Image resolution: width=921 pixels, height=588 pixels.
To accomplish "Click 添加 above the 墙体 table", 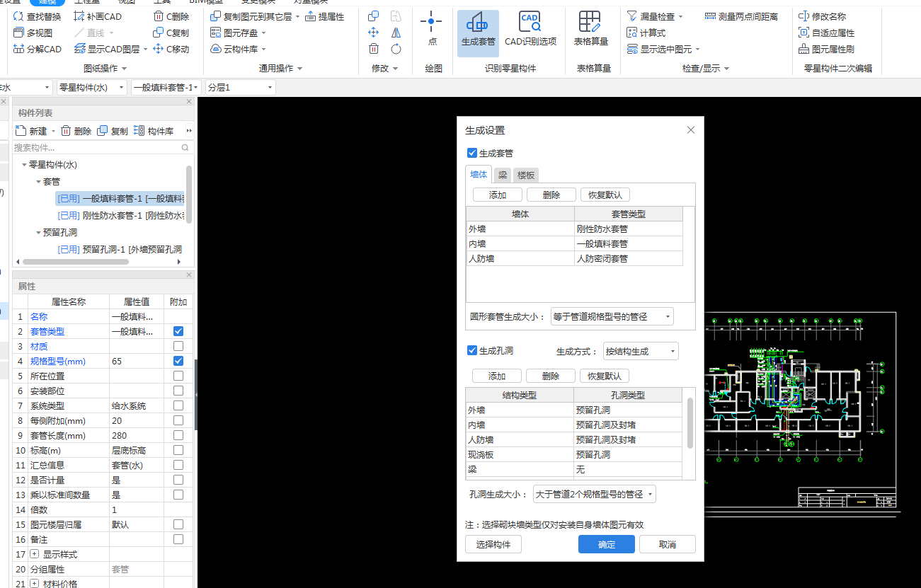I will tap(498, 195).
